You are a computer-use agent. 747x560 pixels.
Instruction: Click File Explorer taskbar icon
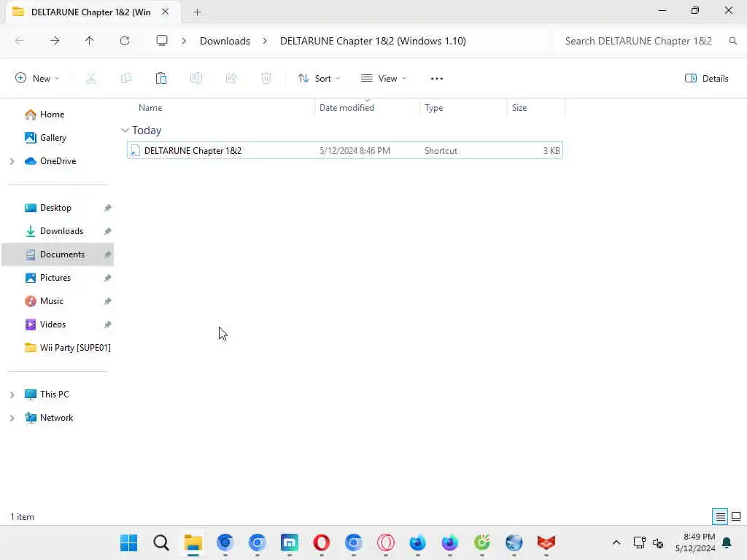(x=193, y=542)
